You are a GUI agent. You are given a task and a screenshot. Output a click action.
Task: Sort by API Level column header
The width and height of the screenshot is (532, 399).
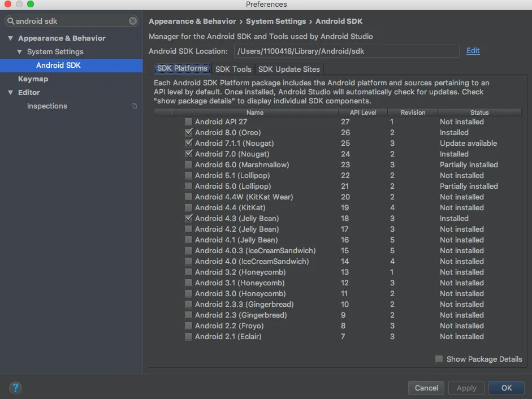363,112
